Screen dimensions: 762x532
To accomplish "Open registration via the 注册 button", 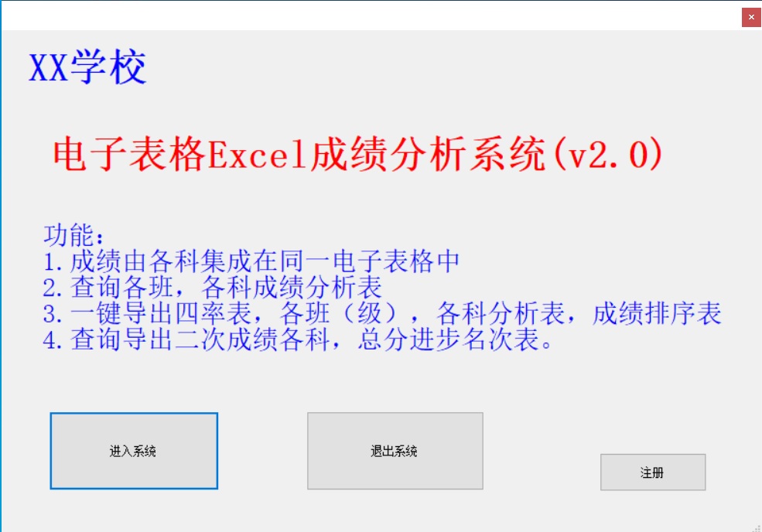I will [653, 472].
